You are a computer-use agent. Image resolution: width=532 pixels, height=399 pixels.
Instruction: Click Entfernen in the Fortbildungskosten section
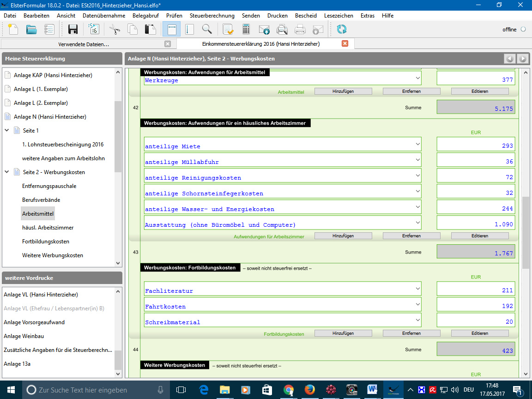click(411, 333)
